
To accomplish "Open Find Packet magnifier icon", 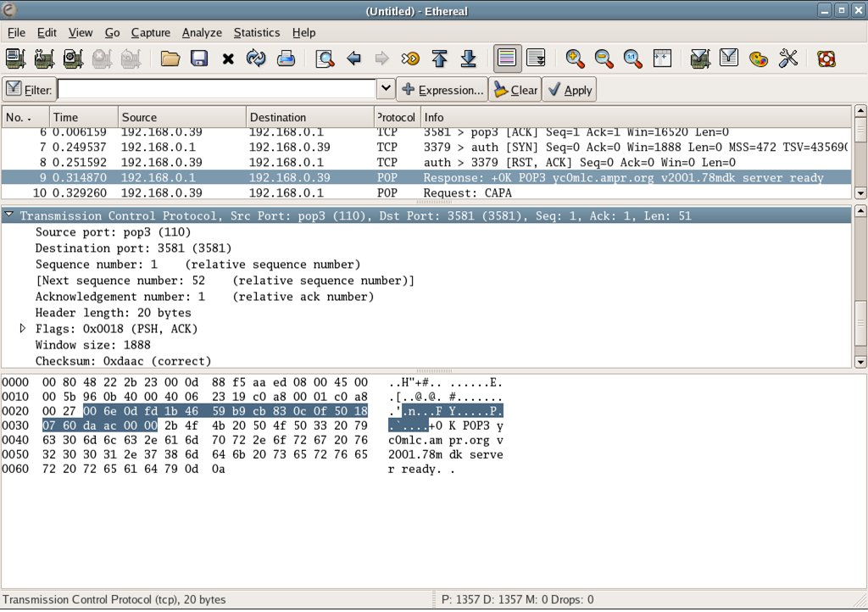I will 324,58.
